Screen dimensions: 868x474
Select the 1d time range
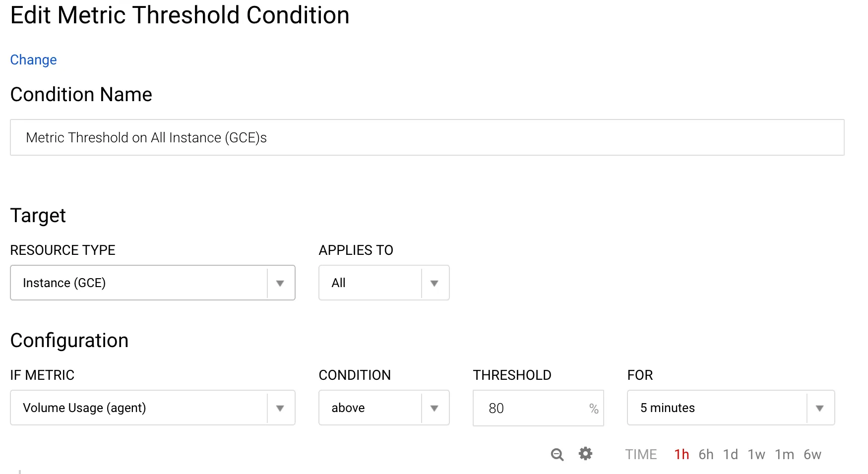[730, 455]
